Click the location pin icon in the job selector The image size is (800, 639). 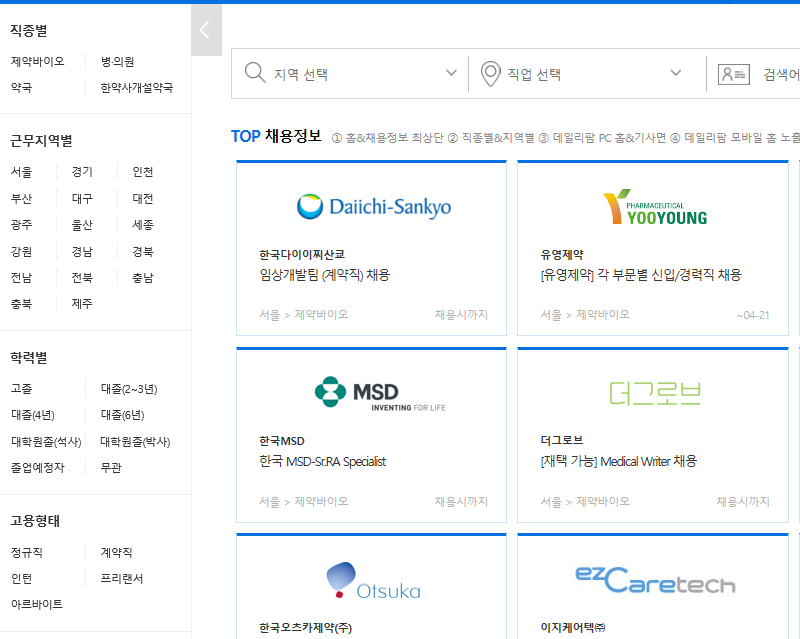[x=490, y=73]
